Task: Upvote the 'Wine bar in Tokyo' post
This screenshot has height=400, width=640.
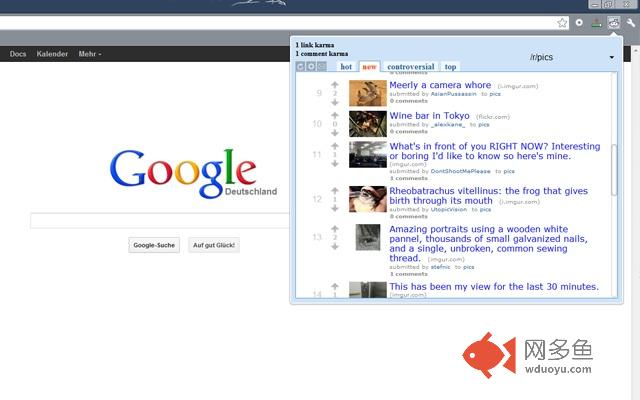Action: point(335,115)
